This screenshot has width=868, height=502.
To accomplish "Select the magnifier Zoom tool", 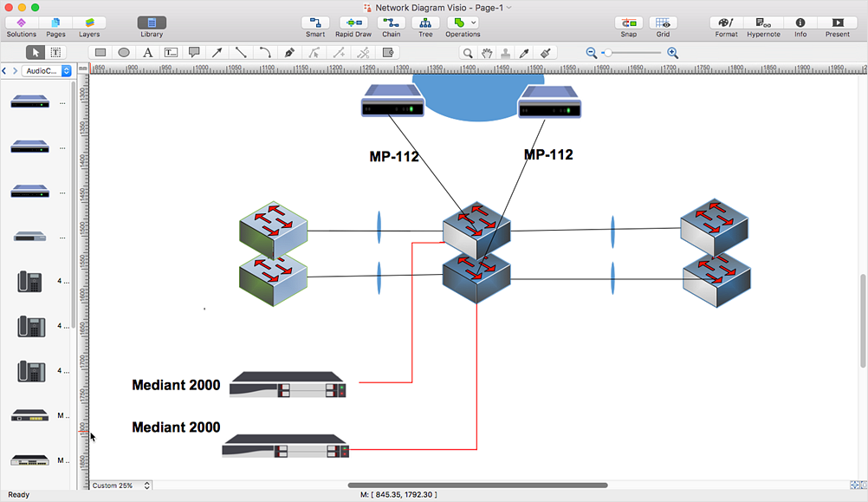I will pos(469,53).
